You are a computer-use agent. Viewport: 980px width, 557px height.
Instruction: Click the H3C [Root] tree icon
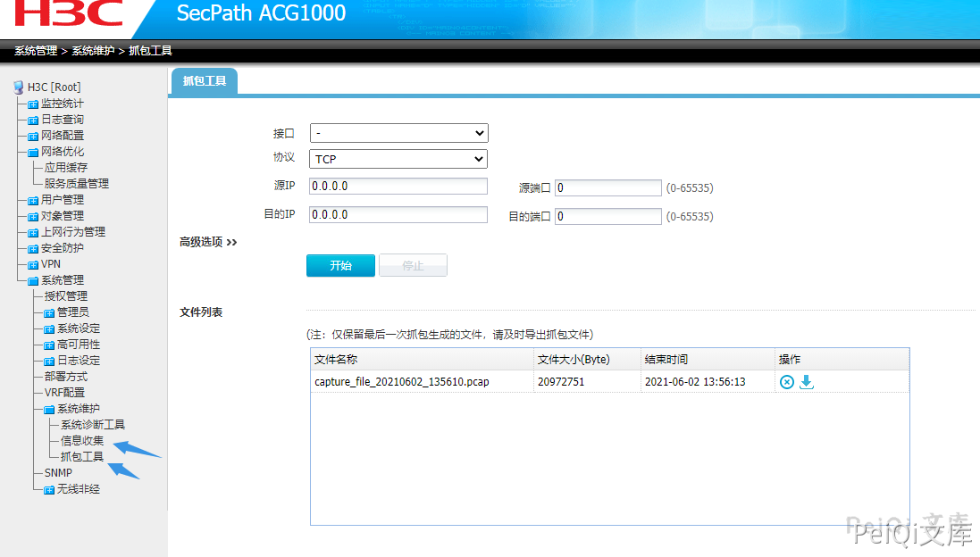click(x=18, y=87)
